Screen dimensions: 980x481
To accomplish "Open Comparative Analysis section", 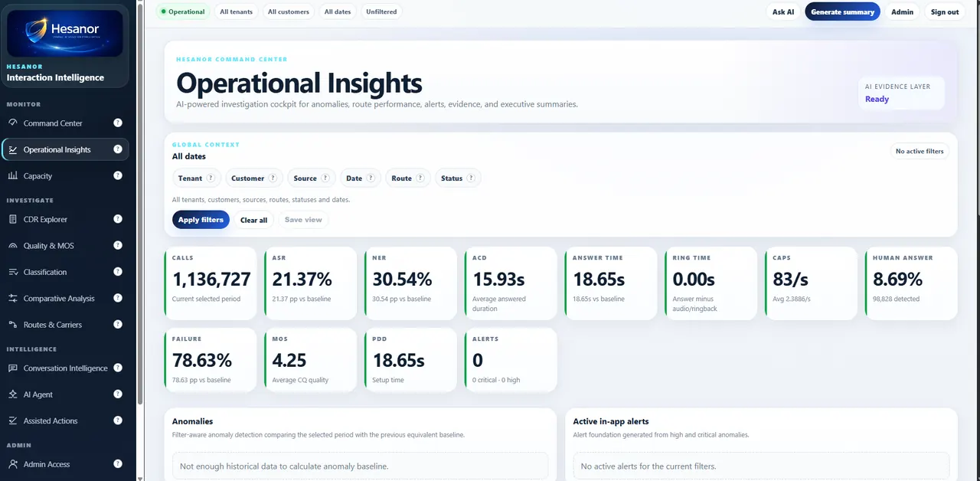I will coord(65,298).
